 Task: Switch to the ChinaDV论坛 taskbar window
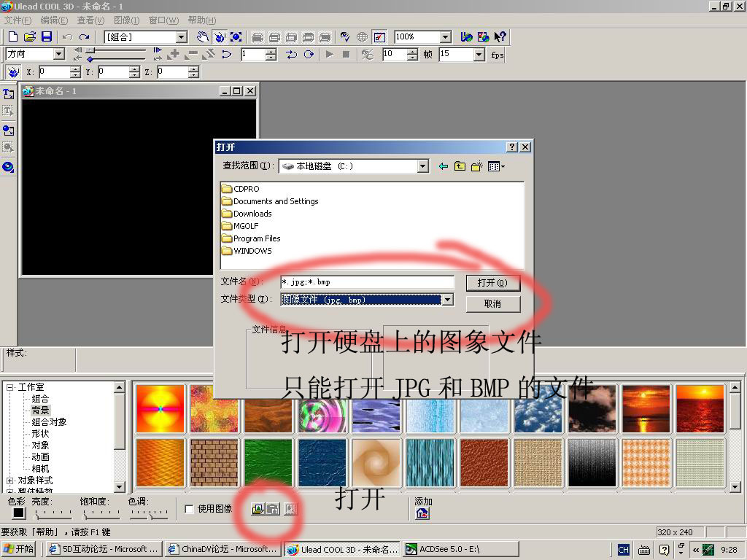pos(224,549)
